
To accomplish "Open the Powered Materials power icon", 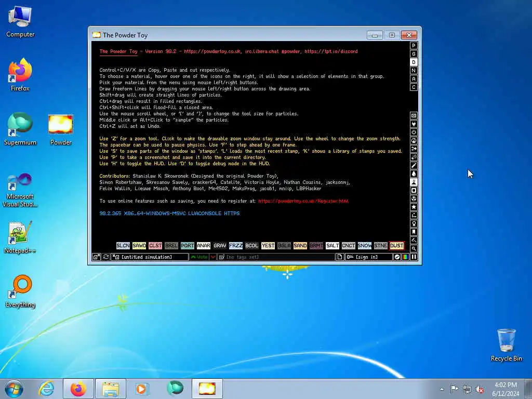I will [x=414, y=132].
